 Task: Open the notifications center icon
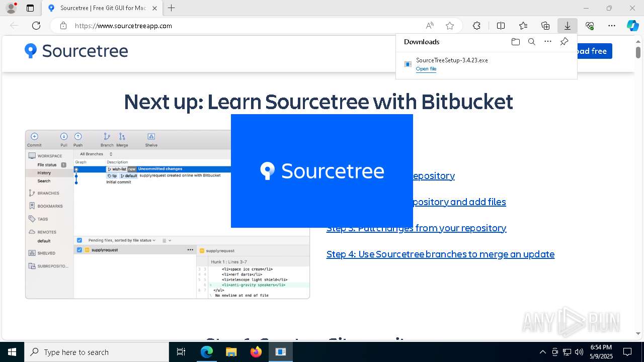pos(627,352)
